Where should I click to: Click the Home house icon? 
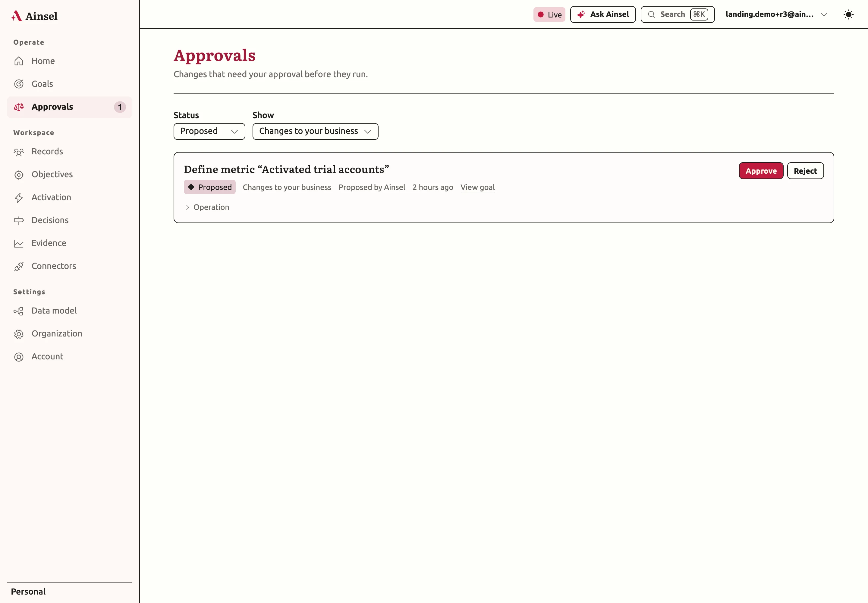tap(19, 61)
